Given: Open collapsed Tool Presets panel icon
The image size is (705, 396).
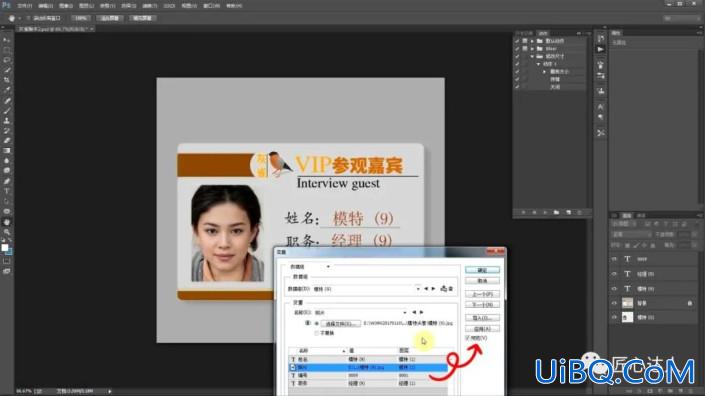Looking at the screenshot, I should [601, 133].
